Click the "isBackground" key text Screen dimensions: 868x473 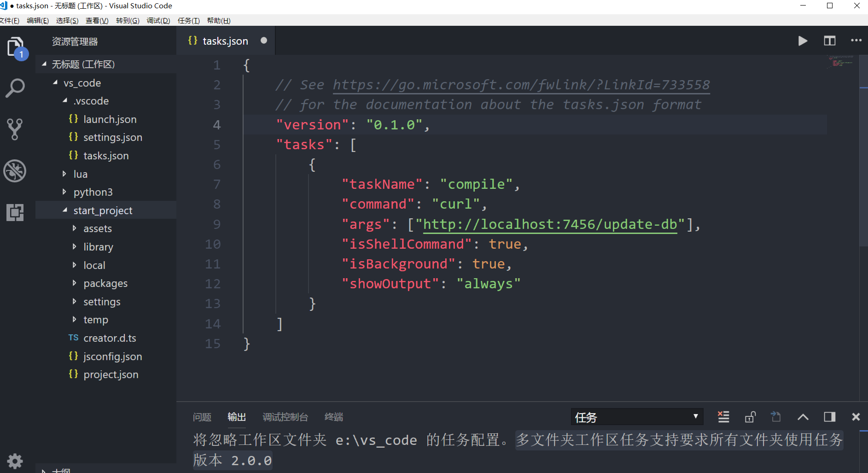[398, 264]
